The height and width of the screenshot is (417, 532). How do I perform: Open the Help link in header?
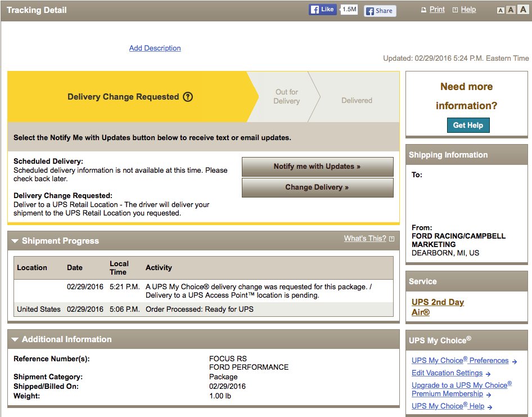click(468, 10)
